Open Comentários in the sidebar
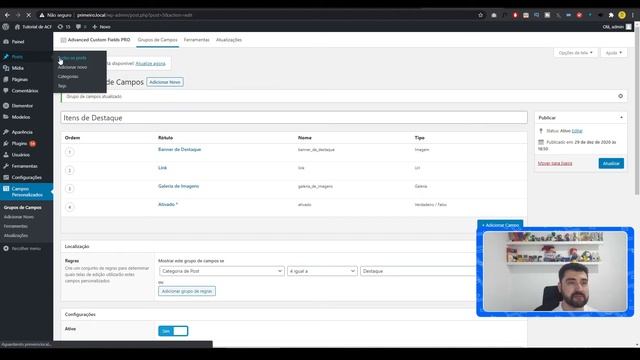Viewport: 640px width, 360px height. click(26, 91)
